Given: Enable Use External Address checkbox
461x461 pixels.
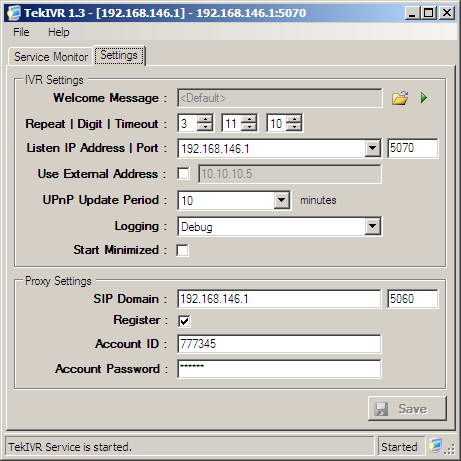Looking at the screenshot, I should [183, 174].
